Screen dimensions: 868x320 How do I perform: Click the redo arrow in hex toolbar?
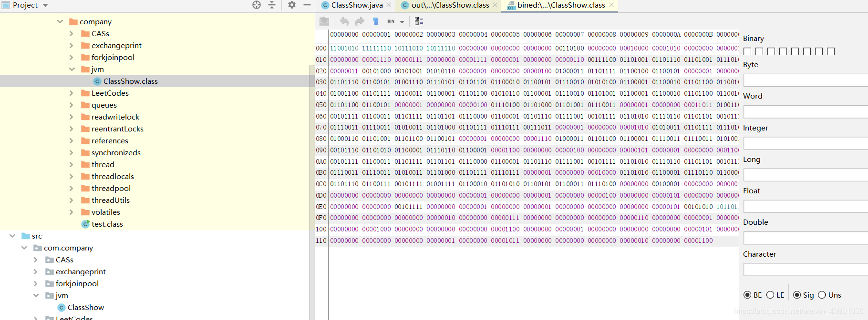(360, 21)
